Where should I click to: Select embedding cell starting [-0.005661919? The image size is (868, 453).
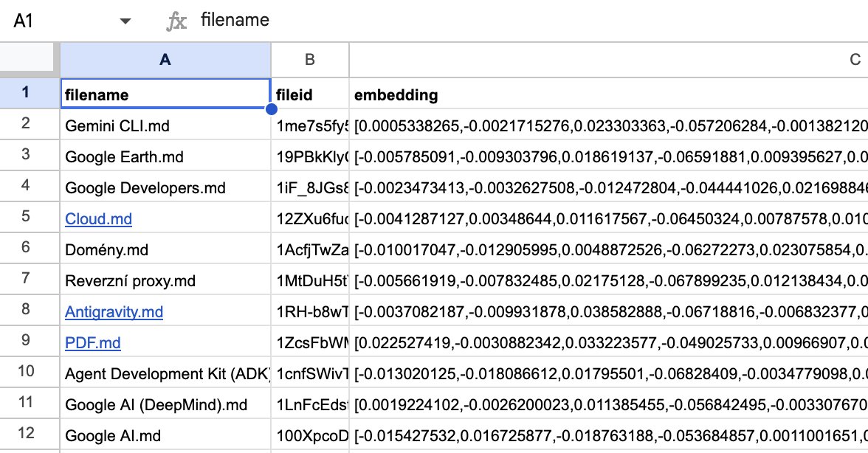[609, 280]
